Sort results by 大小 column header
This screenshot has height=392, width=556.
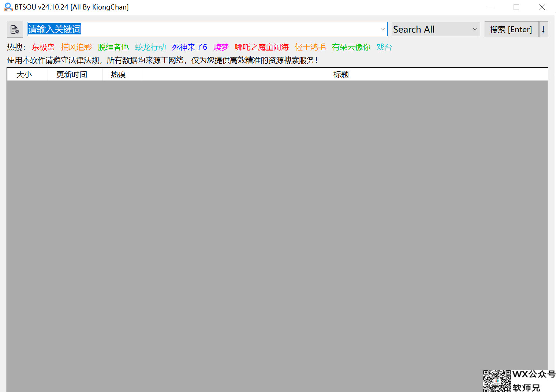tap(24, 75)
